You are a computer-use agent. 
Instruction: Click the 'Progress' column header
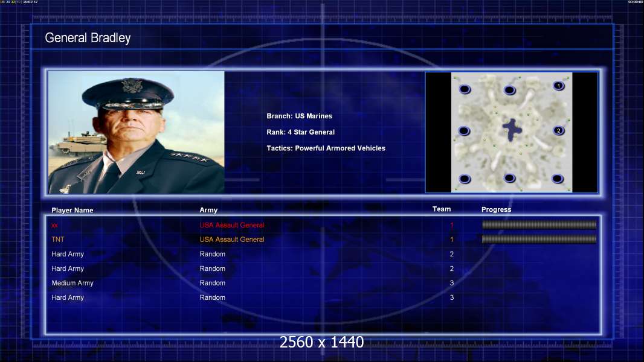[x=496, y=209]
